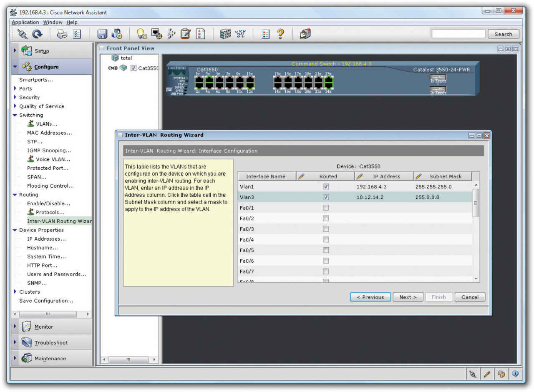This screenshot has height=392, width=534.
Task: Click the pencil icon in status bar
Action: click(486, 374)
